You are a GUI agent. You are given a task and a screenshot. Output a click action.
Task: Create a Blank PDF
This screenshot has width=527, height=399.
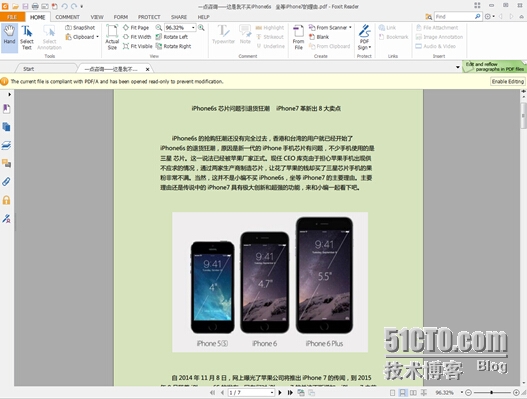point(319,37)
